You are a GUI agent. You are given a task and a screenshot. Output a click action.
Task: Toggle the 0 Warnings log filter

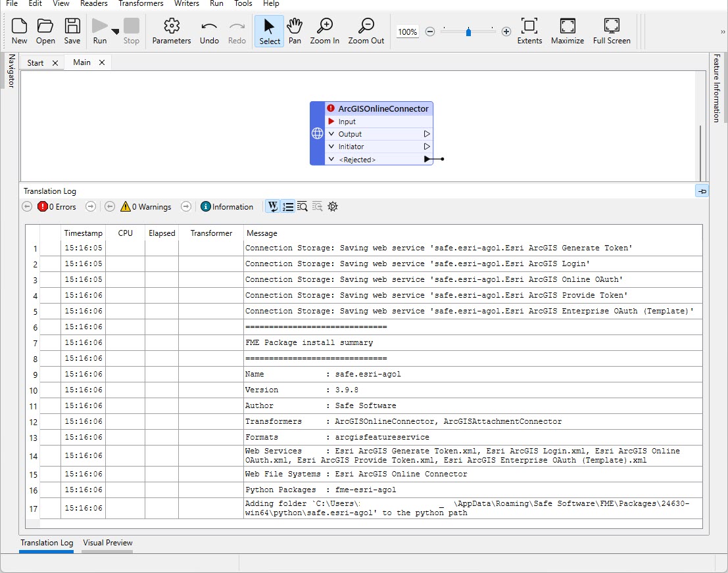145,206
